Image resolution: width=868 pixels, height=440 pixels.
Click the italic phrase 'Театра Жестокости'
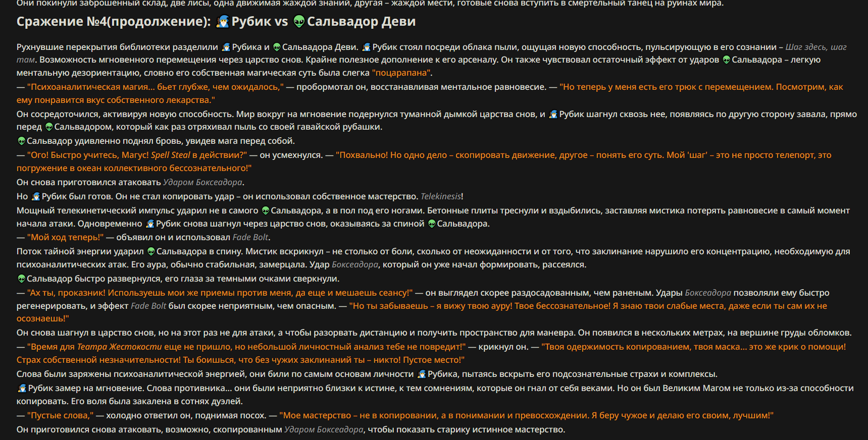click(x=120, y=347)
